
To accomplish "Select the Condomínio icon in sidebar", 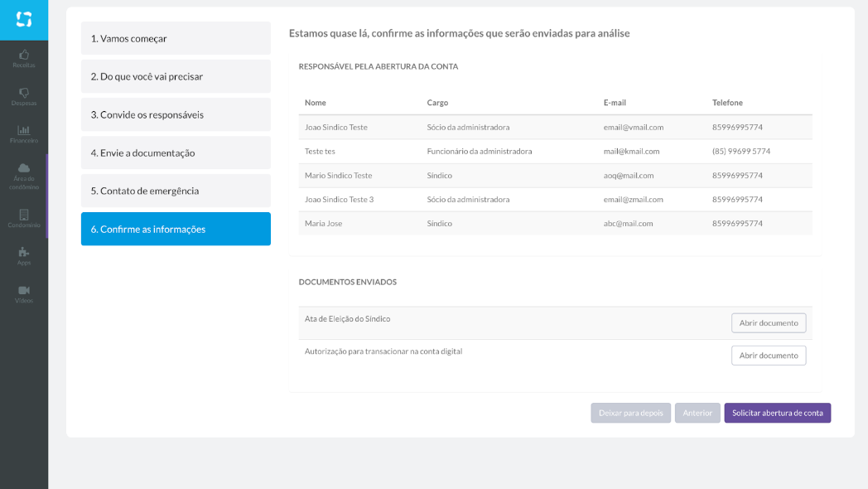I will 24,215.
